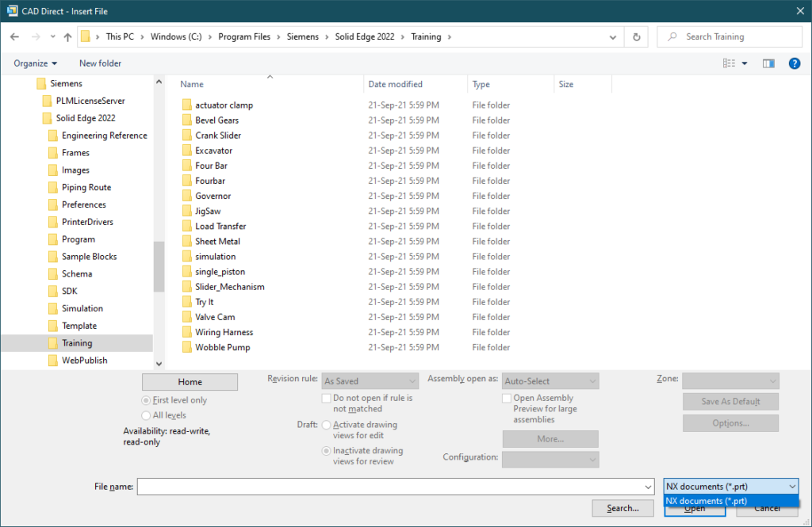This screenshot has width=812, height=527.
Task: Select WebPublish in the folder tree
Action: coord(84,361)
